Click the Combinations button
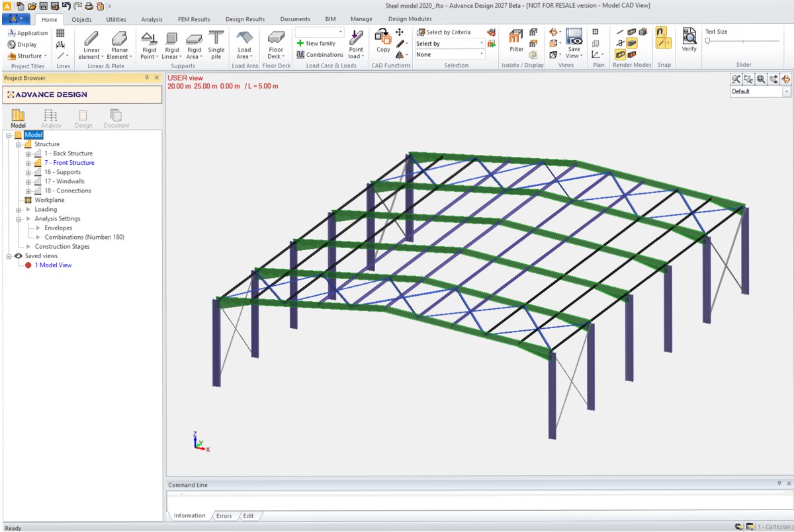 320,55
